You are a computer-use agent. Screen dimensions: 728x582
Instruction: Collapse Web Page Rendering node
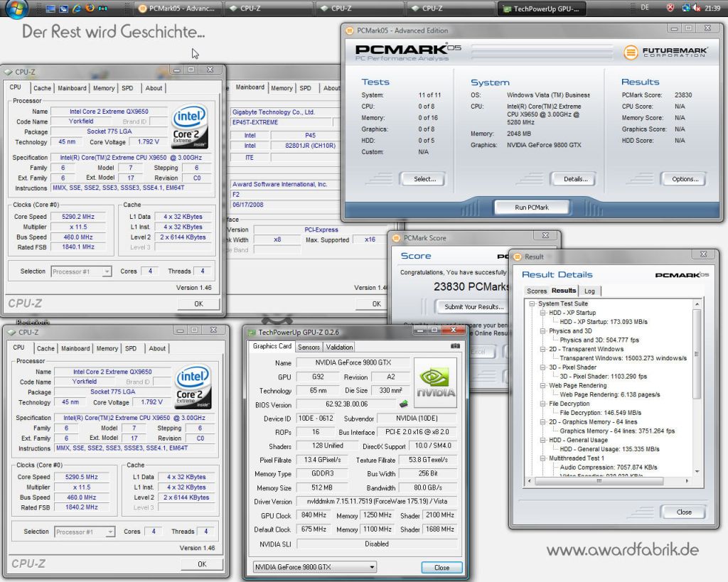point(542,385)
